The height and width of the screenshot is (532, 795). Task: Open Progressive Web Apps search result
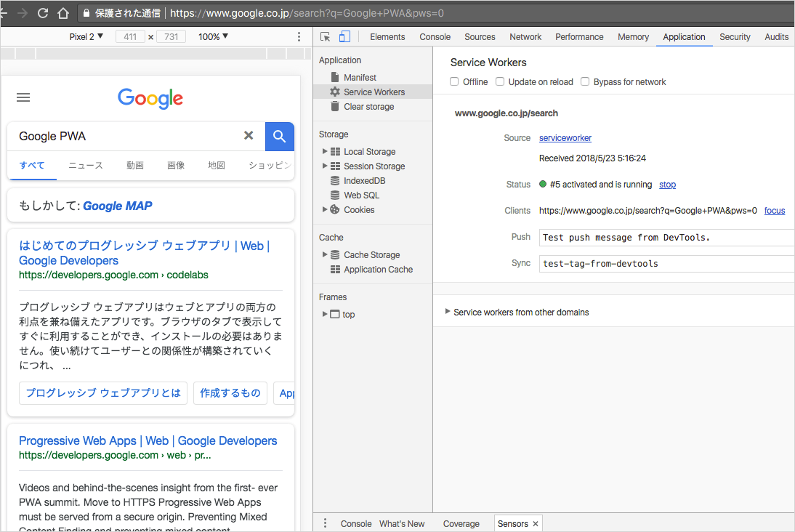pos(148,440)
